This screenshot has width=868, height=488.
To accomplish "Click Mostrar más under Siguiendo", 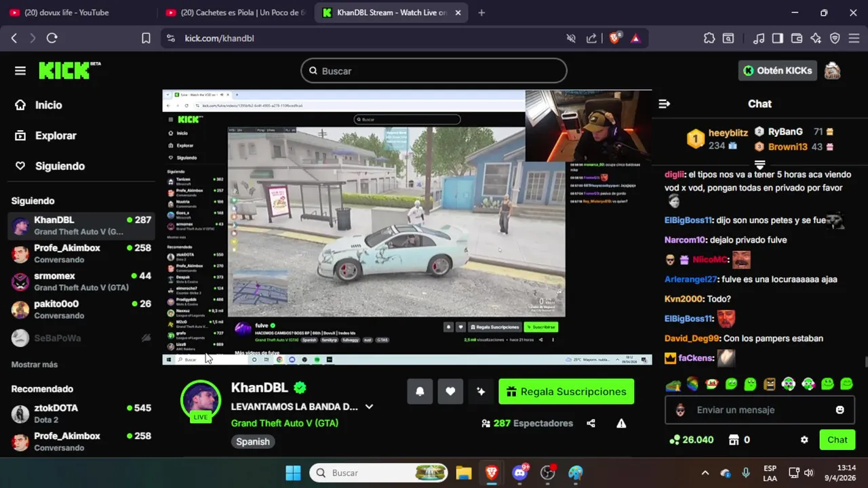I will [35, 365].
